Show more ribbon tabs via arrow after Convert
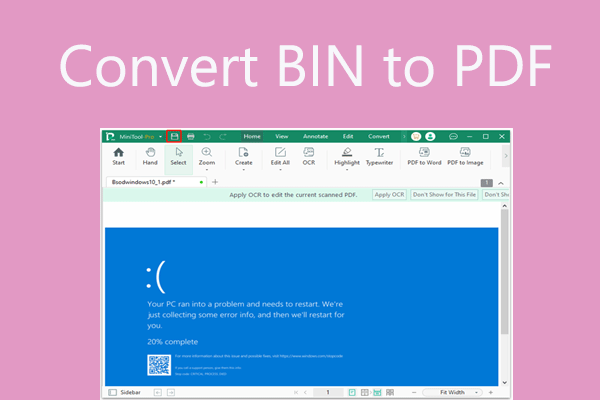The height and width of the screenshot is (400, 600). coord(404,136)
